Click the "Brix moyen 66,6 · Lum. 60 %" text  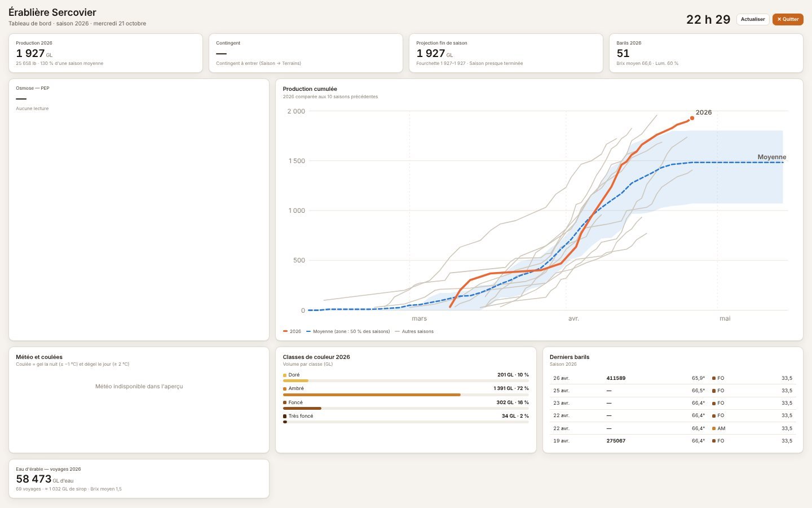(647, 63)
